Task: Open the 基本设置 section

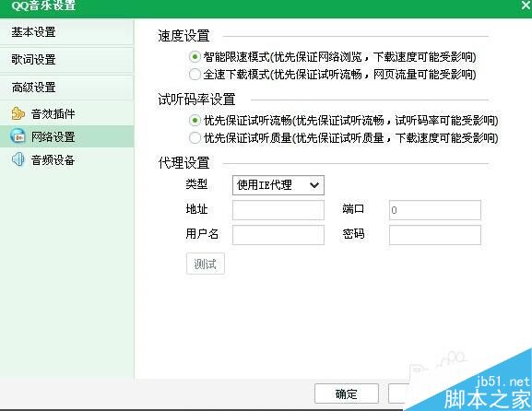Action: pyautogui.click(x=66, y=32)
